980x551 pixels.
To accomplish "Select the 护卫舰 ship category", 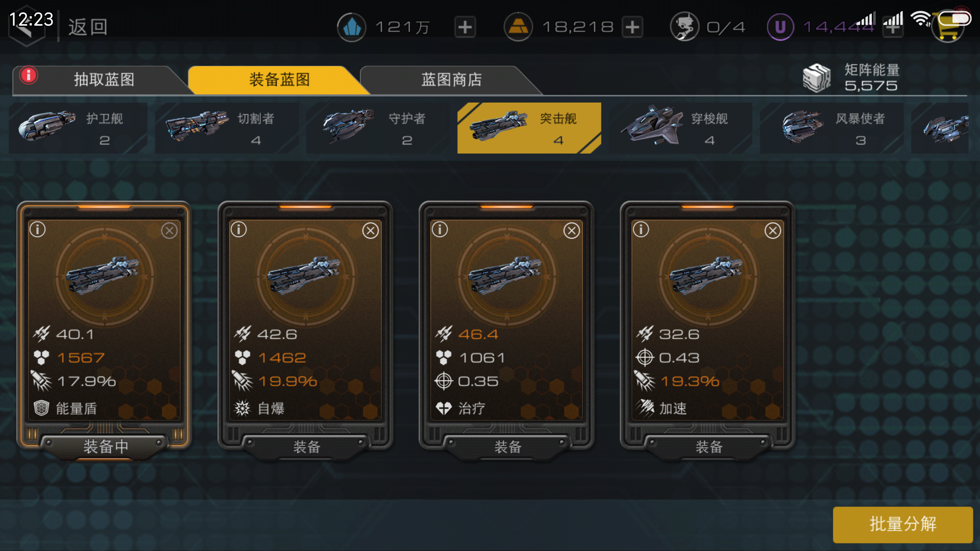I will click(78, 128).
